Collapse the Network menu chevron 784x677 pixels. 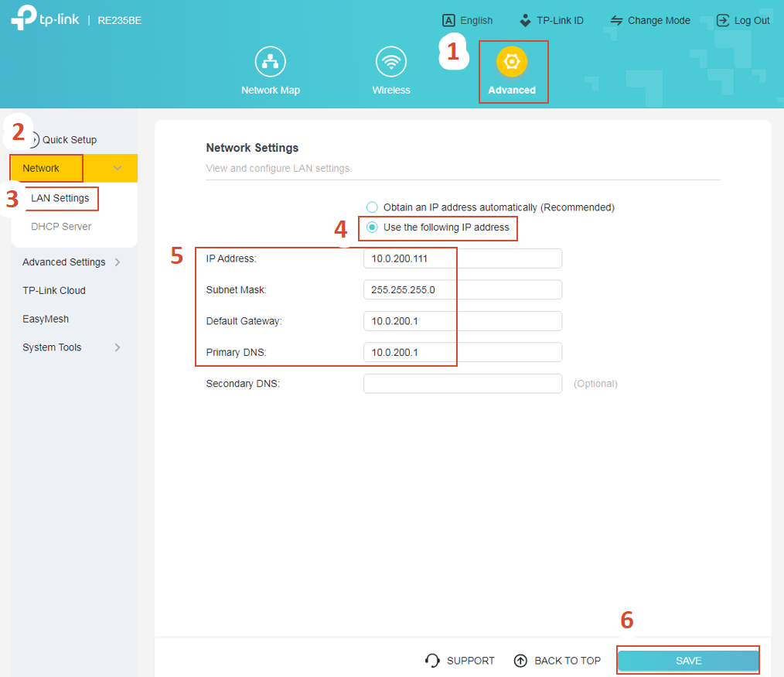[x=118, y=168]
